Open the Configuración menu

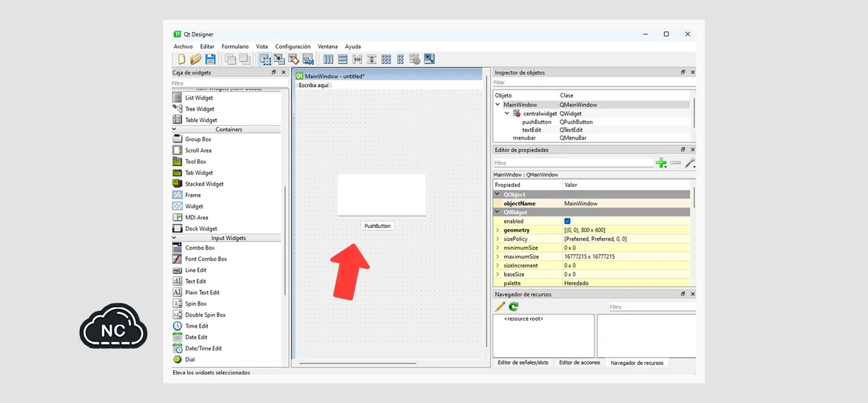click(x=293, y=46)
